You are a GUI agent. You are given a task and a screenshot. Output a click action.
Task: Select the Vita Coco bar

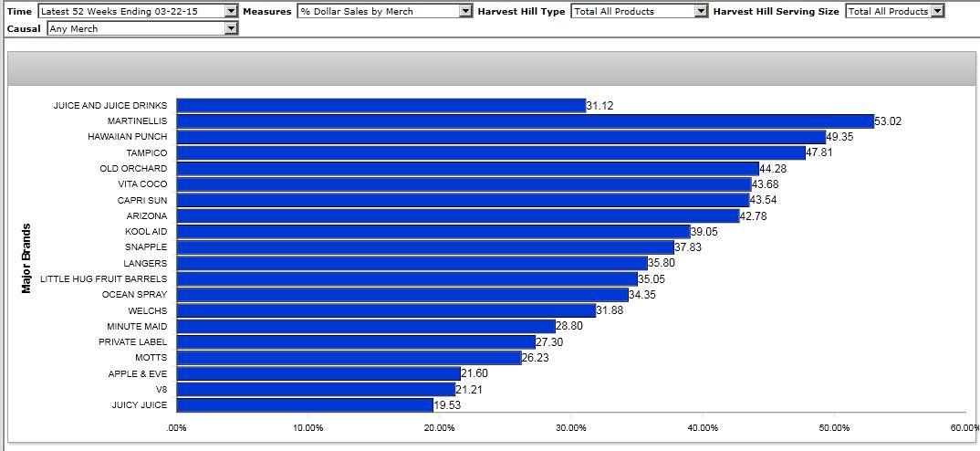click(464, 184)
